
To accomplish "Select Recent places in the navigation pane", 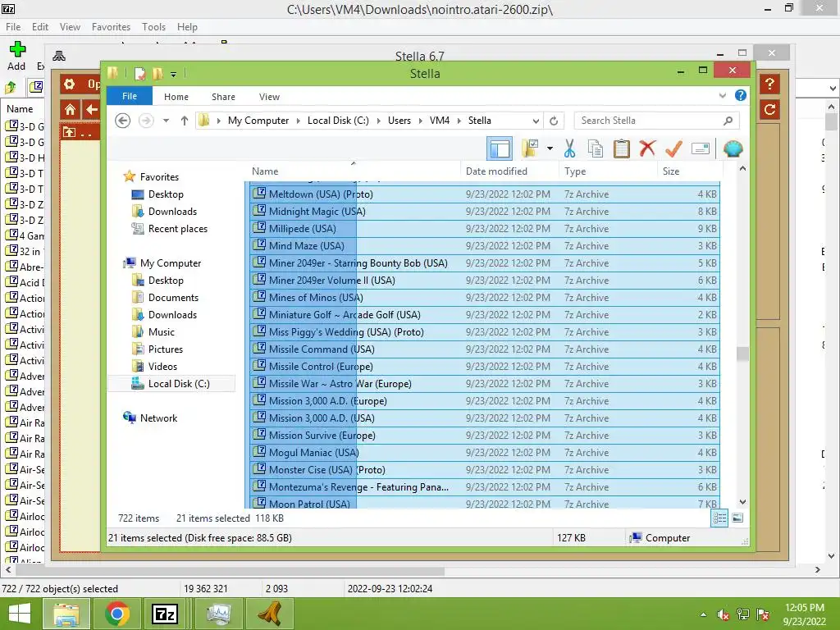I will point(177,229).
